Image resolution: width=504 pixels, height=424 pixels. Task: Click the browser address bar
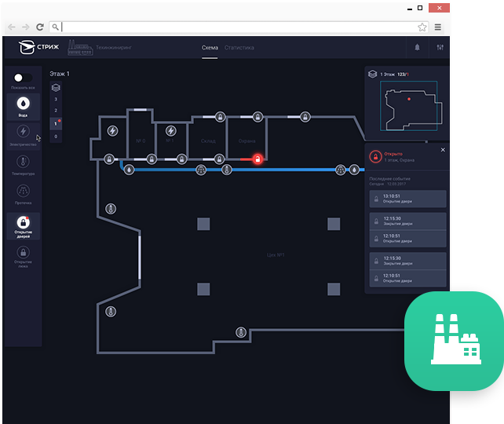(236, 27)
